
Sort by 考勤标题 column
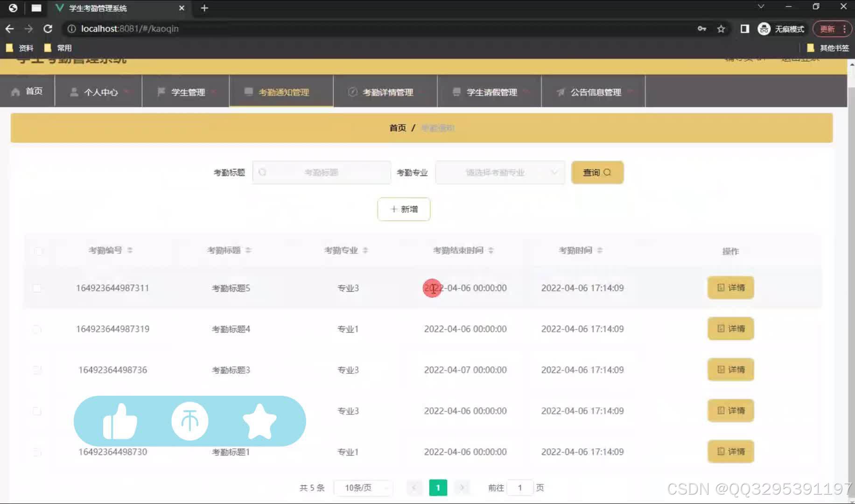coord(248,251)
